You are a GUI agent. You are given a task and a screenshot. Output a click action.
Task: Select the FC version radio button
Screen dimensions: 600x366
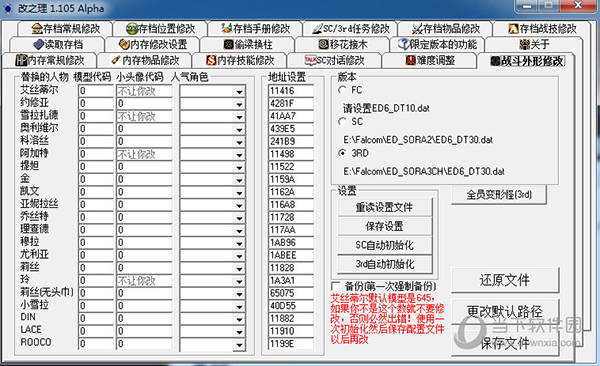tap(342, 90)
